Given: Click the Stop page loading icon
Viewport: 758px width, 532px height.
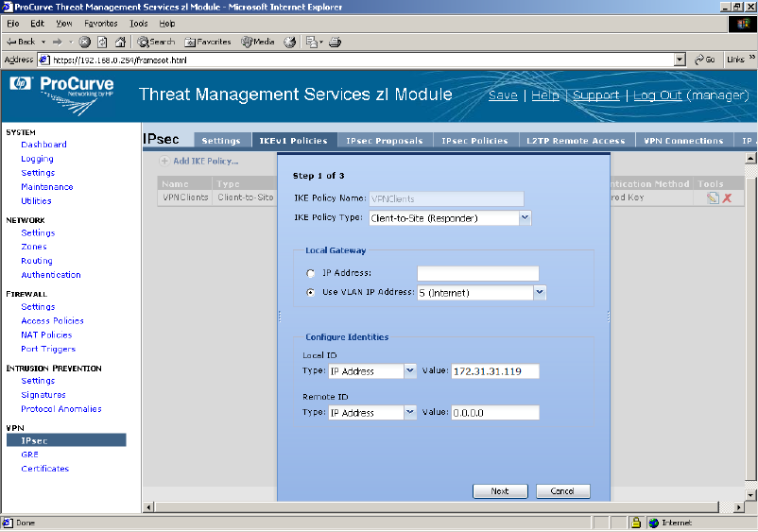Looking at the screenshot, I should click(x=85, y=42).
